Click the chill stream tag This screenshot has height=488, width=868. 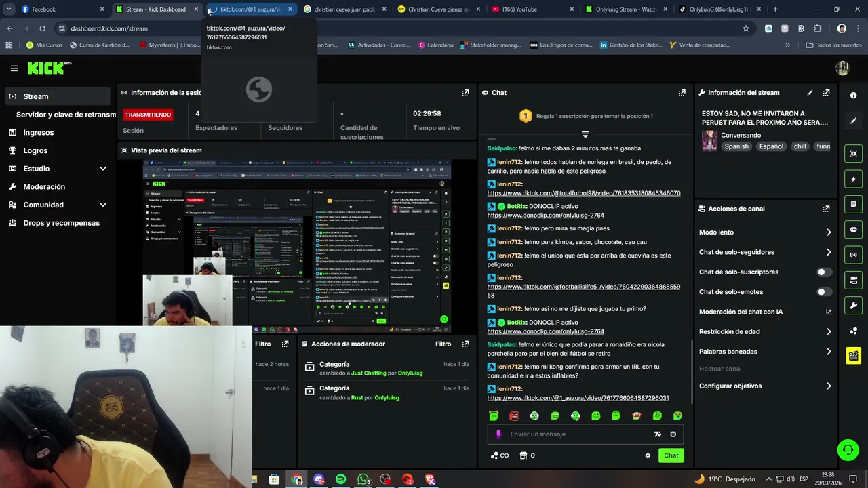(x=800, y=146)
